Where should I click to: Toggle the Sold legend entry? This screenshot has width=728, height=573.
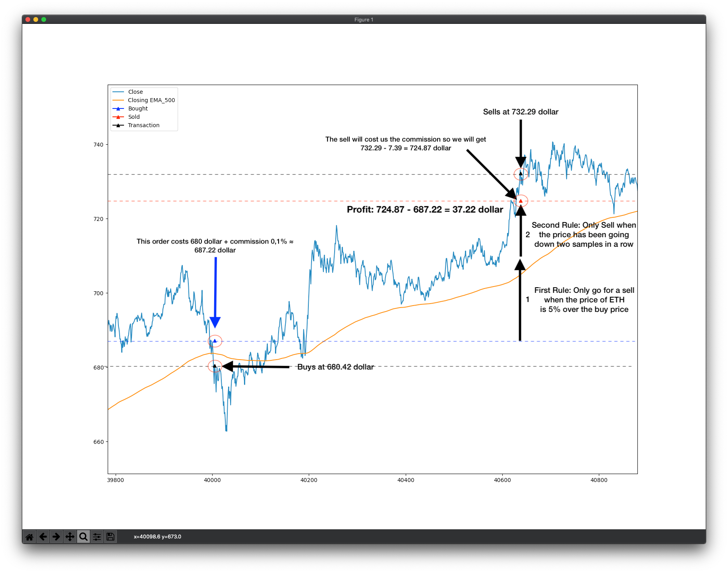click(x=134, y=116)
